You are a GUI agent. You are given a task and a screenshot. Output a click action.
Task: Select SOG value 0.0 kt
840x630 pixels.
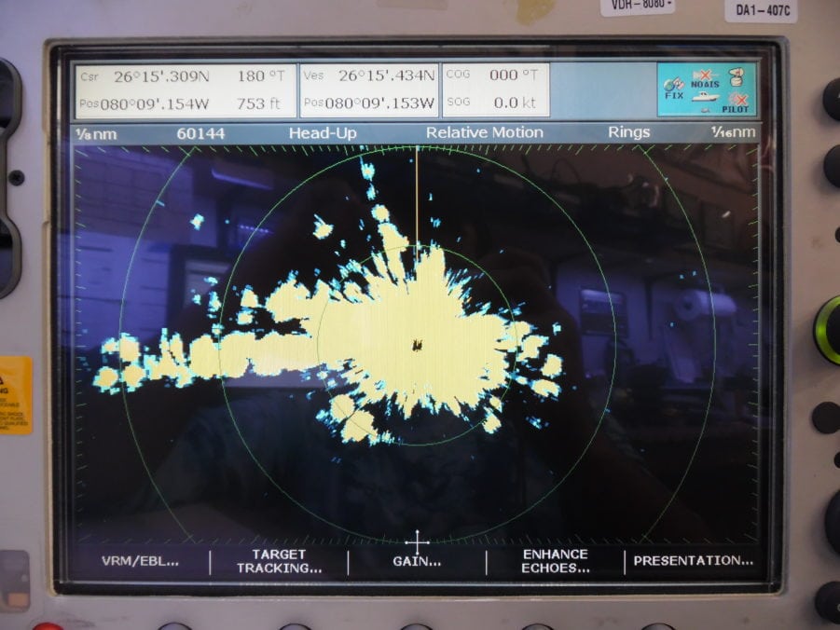515,103
